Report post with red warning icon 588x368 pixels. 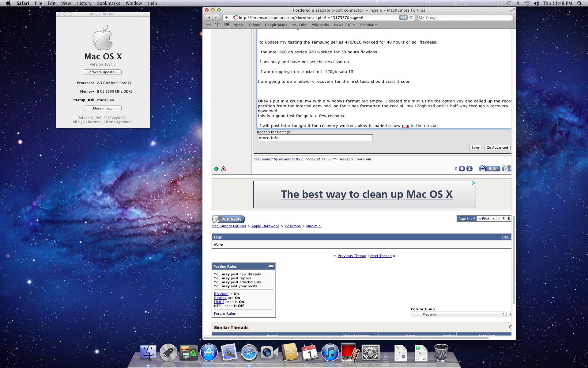(x=224, y=169)
